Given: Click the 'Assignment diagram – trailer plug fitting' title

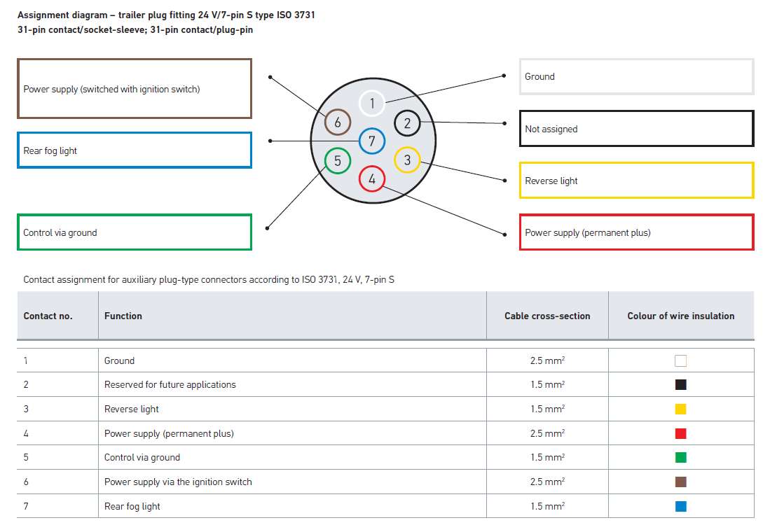Looking at the screenshot, I should 166,15.
